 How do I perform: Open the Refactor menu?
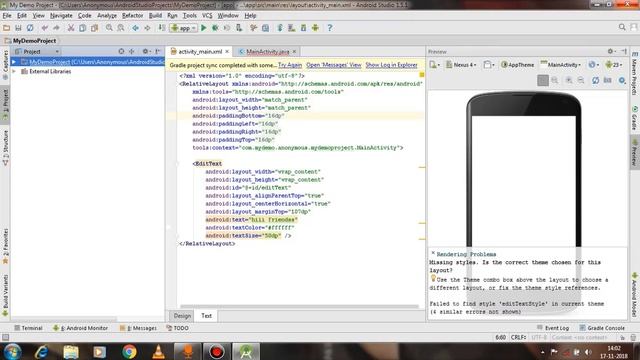coord(133,16)
